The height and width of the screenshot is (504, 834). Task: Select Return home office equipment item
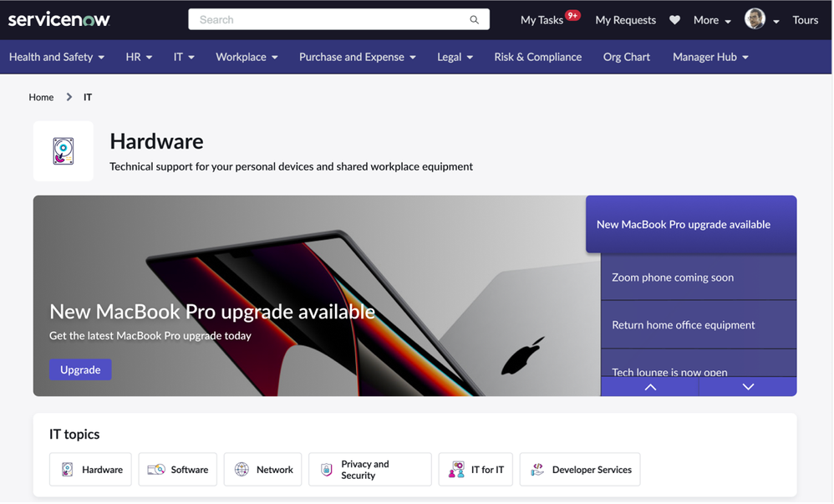tap(699, 324)
